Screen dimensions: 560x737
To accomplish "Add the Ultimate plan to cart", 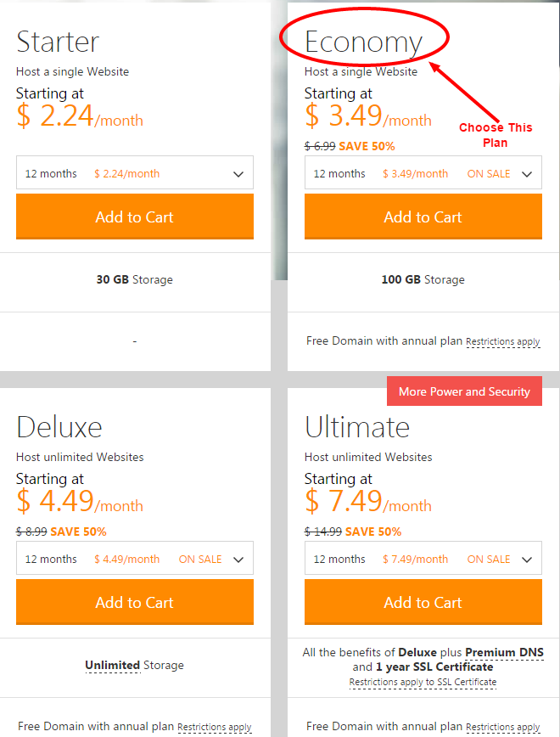I will coord(423,602).
